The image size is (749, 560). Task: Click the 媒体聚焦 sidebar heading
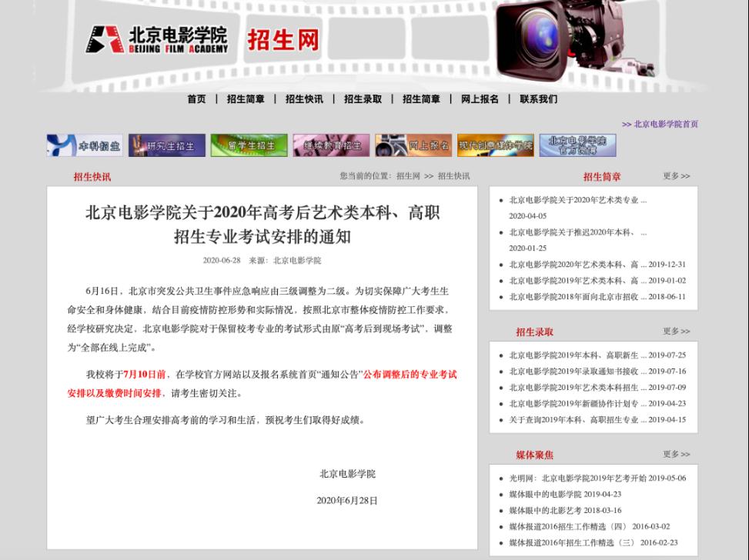coord(534,455)
